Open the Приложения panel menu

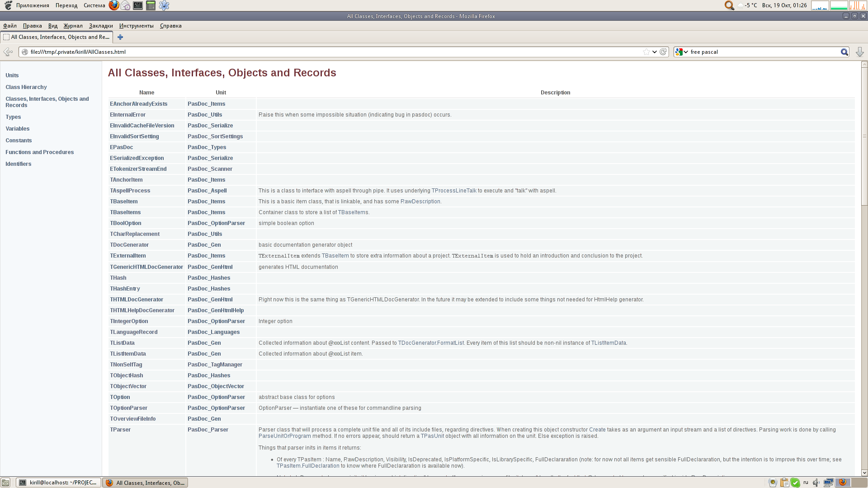point(33,5)
